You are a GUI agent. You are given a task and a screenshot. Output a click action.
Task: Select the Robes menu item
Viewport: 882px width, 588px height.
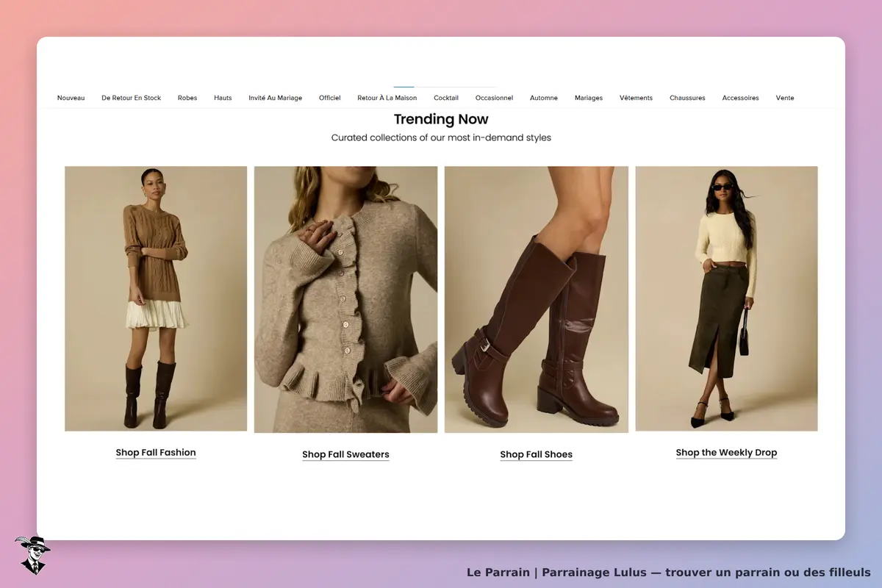[187, 98]
